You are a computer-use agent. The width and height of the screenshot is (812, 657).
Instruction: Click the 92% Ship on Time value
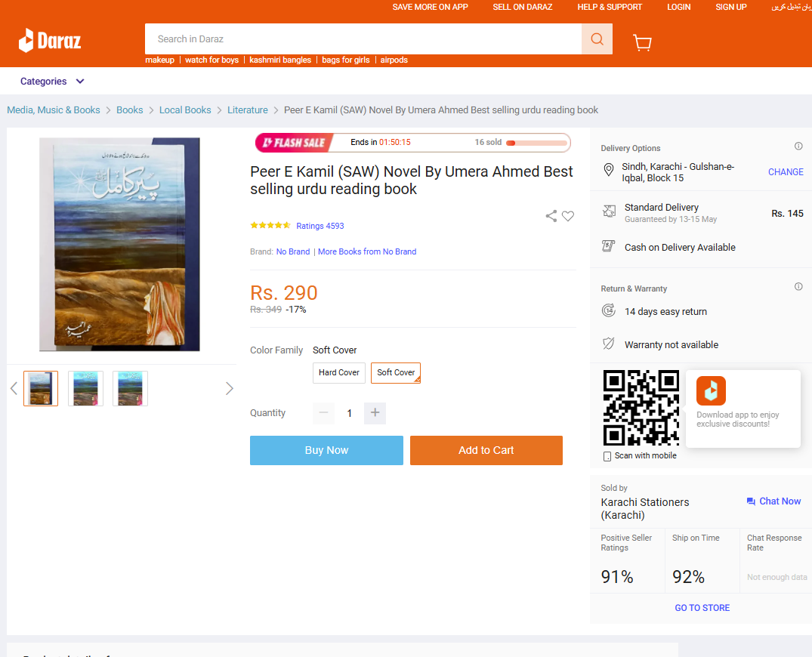coord(688,577)
